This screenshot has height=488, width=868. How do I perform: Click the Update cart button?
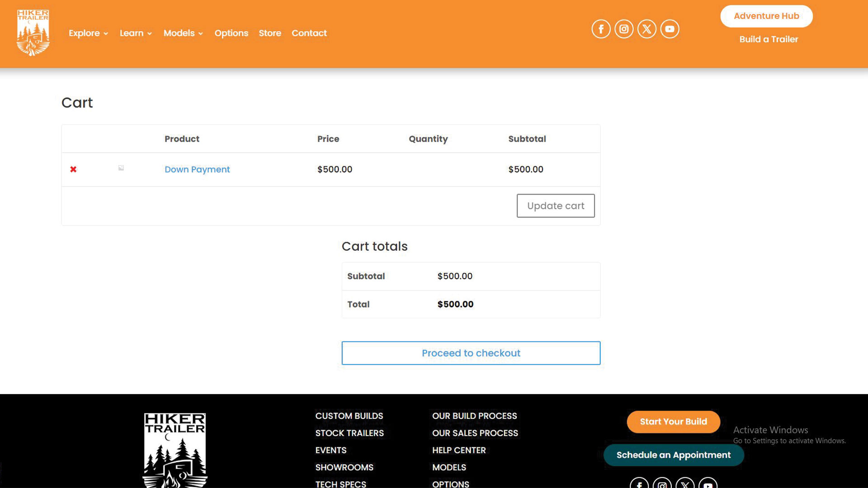coord(556,206)
